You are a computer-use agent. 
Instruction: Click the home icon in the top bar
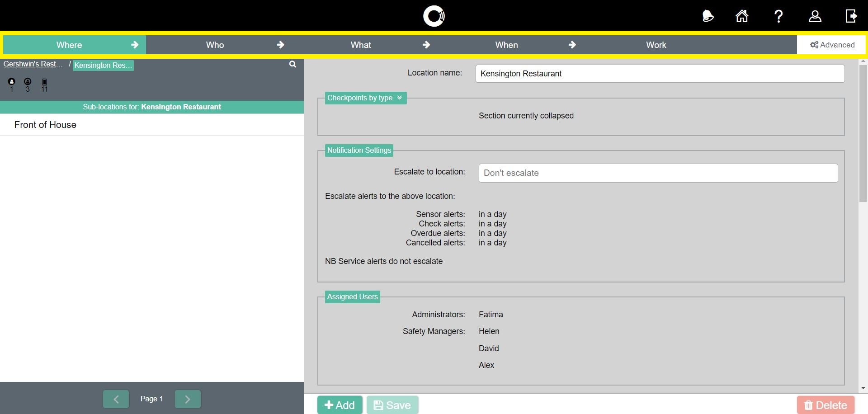coord(742,16)
